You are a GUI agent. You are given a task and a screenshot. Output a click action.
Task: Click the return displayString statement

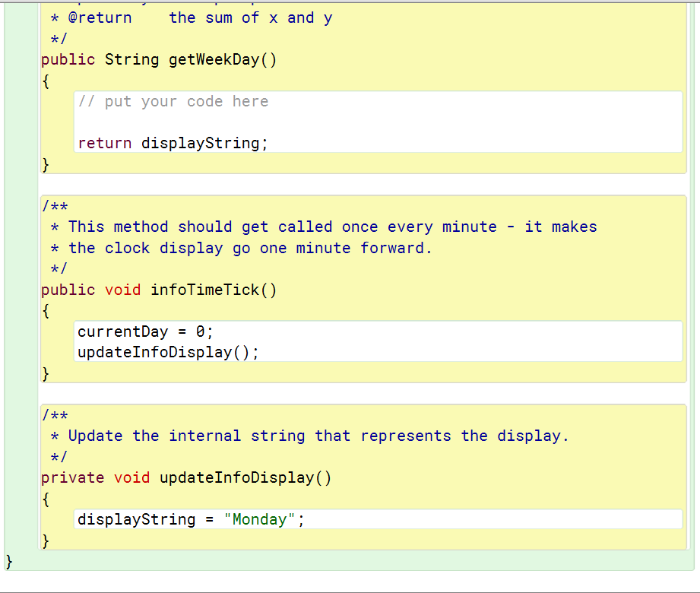pos(172,143)
